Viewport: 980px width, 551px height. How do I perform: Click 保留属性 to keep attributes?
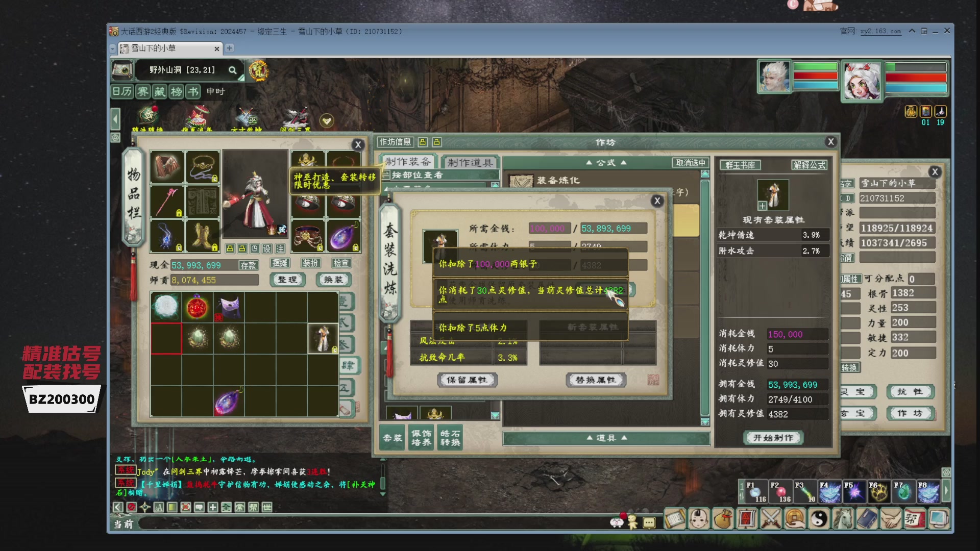467,380
